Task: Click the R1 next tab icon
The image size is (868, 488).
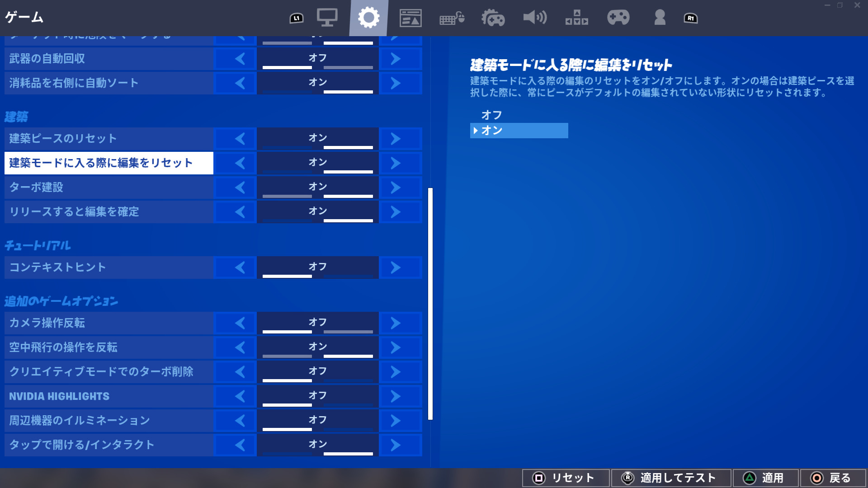Action: click(x=690, y=18)
